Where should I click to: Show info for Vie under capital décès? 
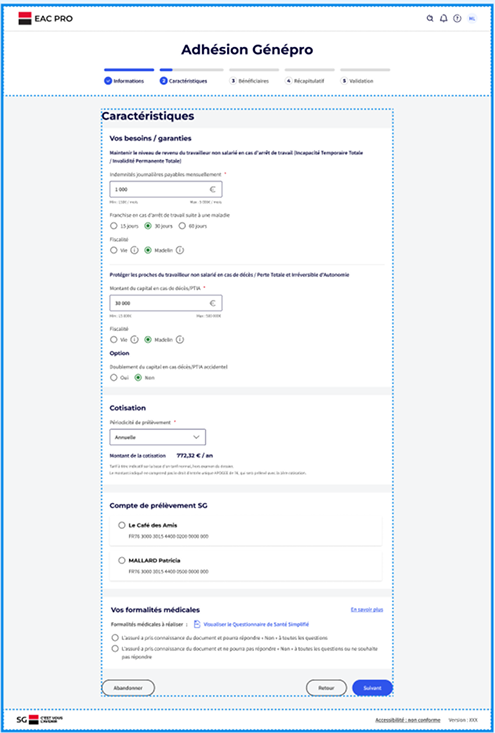click(134, 339)
